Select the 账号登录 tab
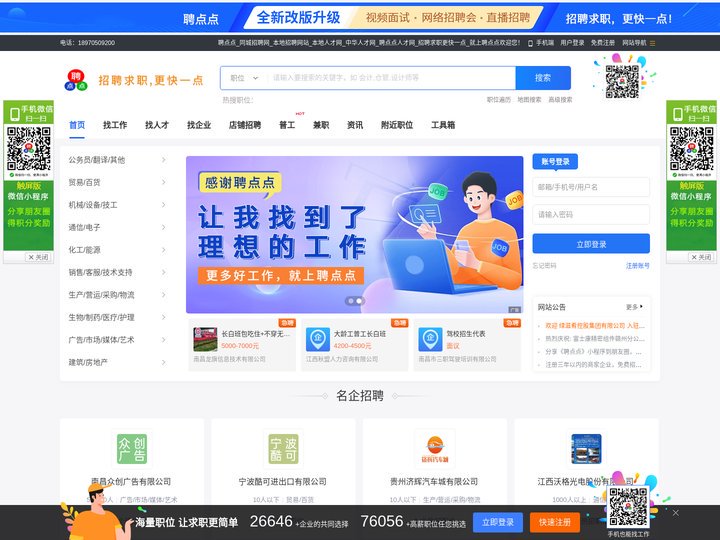Viewport: 720px width, 540px height. coord(555,162)
